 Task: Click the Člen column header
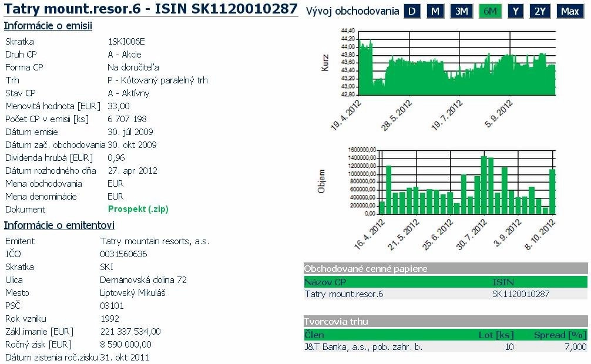pos(314,335)
